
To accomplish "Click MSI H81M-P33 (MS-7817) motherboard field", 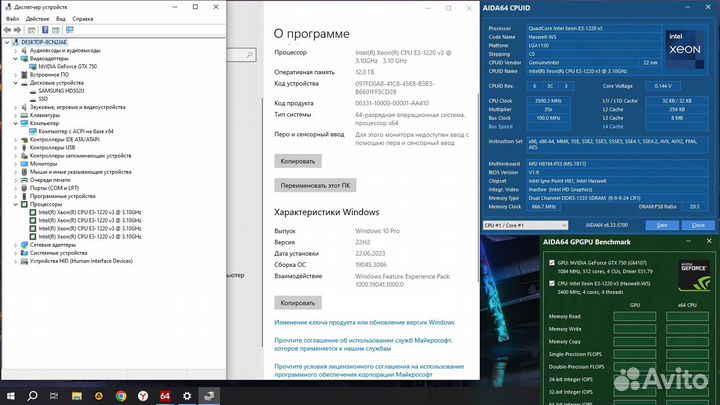I will tap(617, 164).
